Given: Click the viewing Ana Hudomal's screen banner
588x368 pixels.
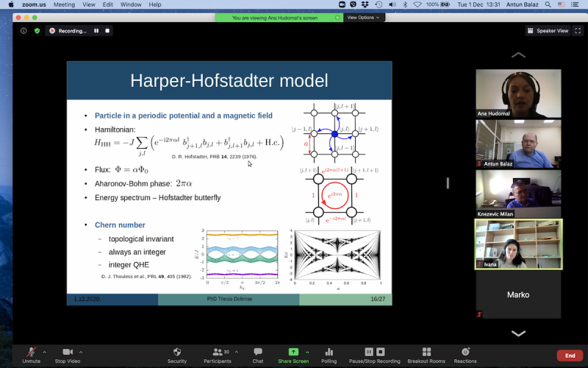Looking at the screenshot, I should click(279, 18).
